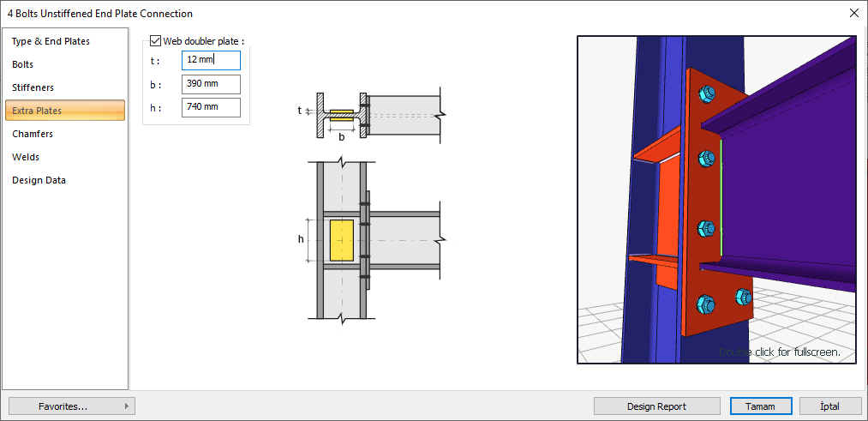Go to the Chamfers section
868x421 pixels.
(65, 134)
